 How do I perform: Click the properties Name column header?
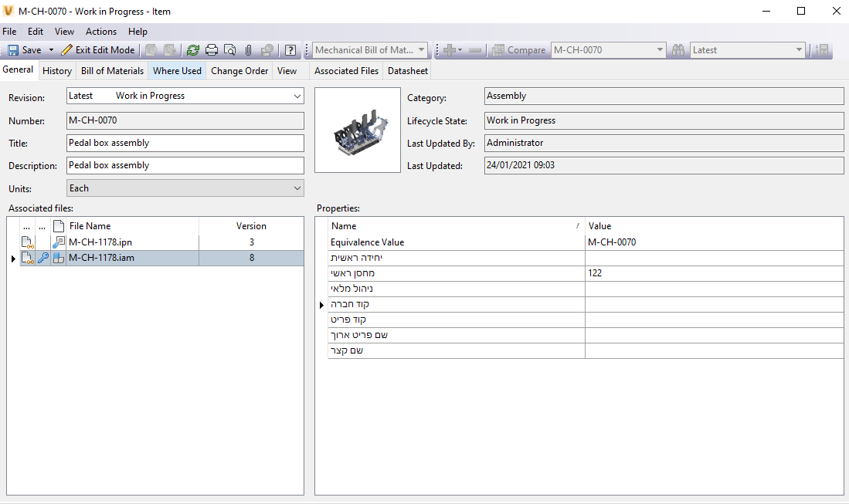pyautogui.click(x=457, y=226)
